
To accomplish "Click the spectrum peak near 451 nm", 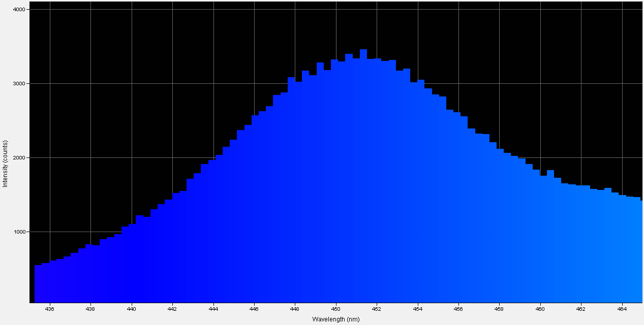I will click(363, 51).
